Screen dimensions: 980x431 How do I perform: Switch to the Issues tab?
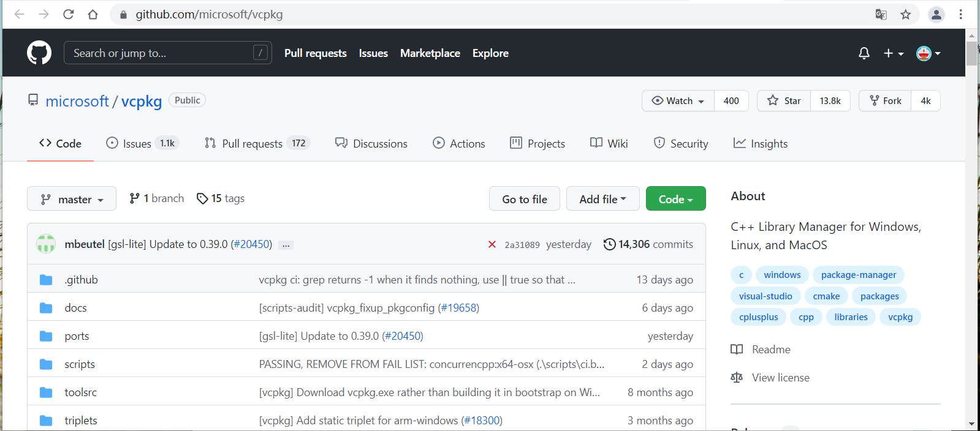coord(142,143)
